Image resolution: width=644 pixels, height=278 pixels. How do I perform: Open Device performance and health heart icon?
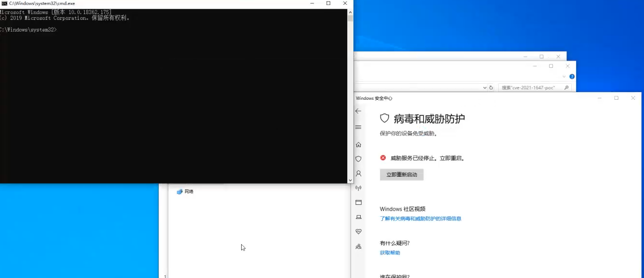[x=358, y=232]
